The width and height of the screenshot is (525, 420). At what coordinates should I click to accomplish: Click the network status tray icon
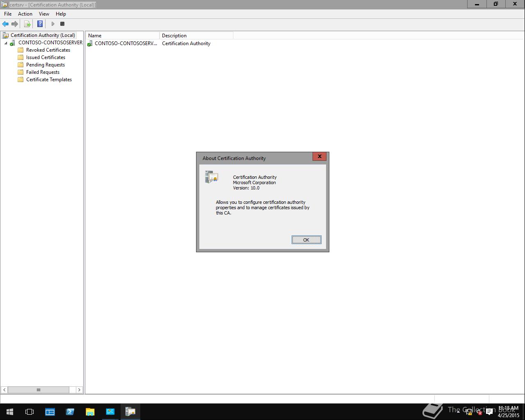click(x=469, y=412)
